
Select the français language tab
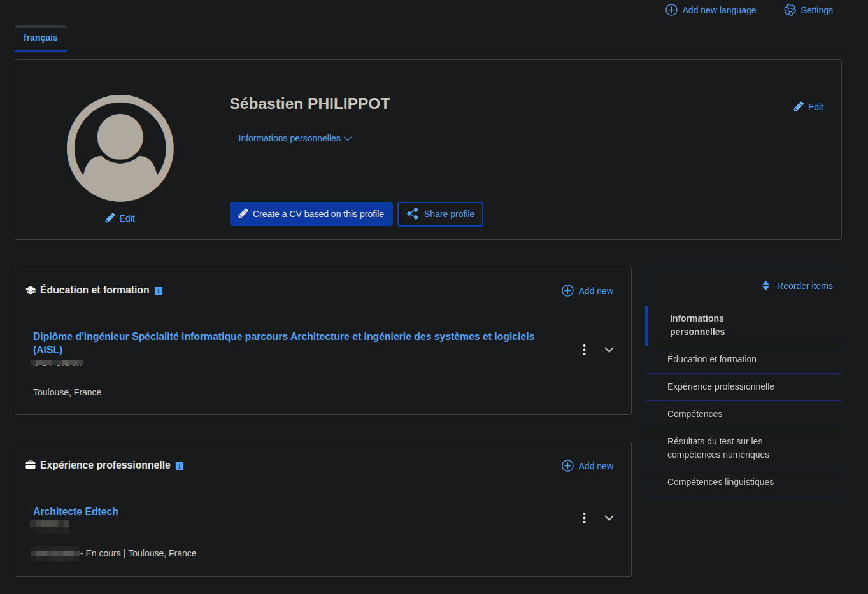tap(41, 38)
